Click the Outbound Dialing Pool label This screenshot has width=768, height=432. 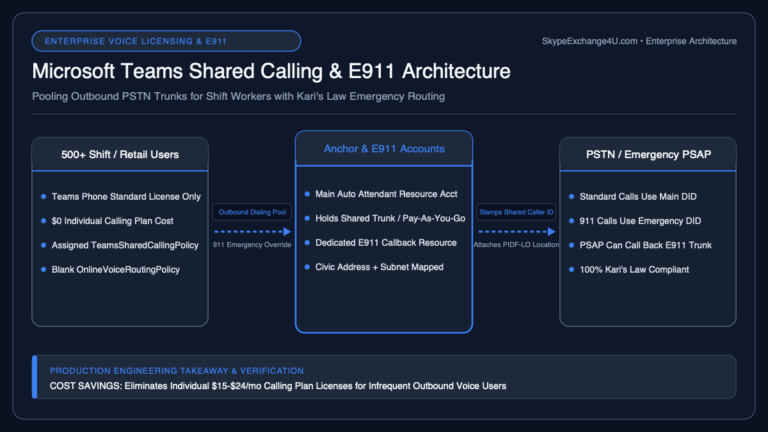[x=252, y=212]
